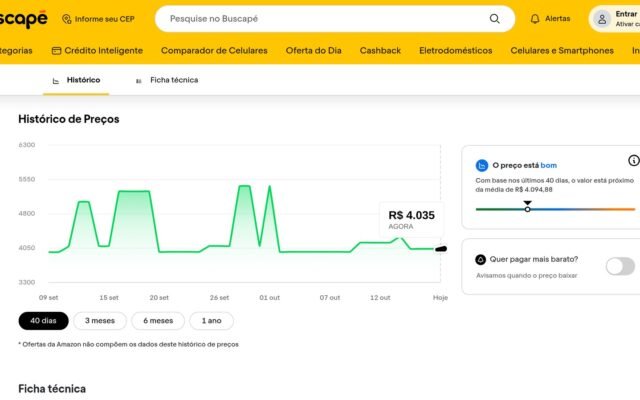
Task: Click the user avatar icon
Action: click(602, 19)
